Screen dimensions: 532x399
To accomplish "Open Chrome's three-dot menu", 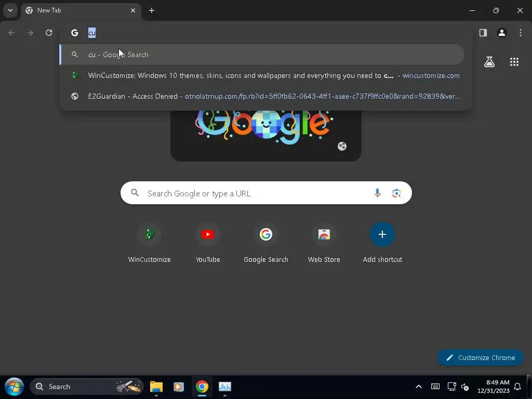I will click(x=521, y=33).
